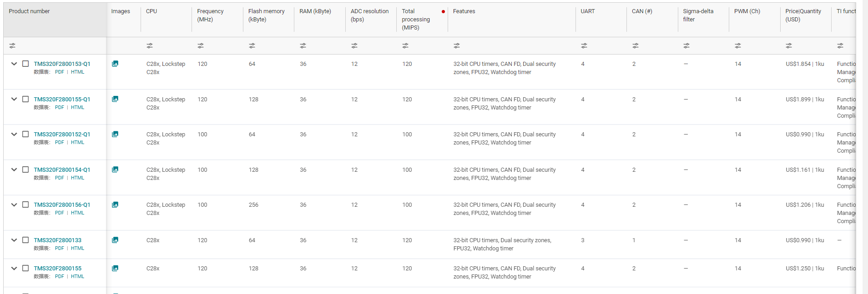Expand the TMS320F2800154-Q1 row details
The width and height of the screenshot is (868, 294).
14,169
